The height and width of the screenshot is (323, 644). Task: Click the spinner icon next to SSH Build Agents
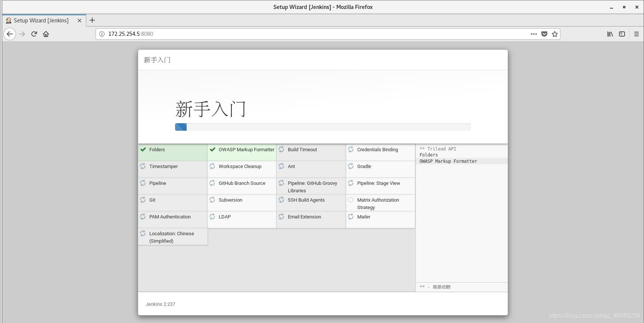coord(281,200)
